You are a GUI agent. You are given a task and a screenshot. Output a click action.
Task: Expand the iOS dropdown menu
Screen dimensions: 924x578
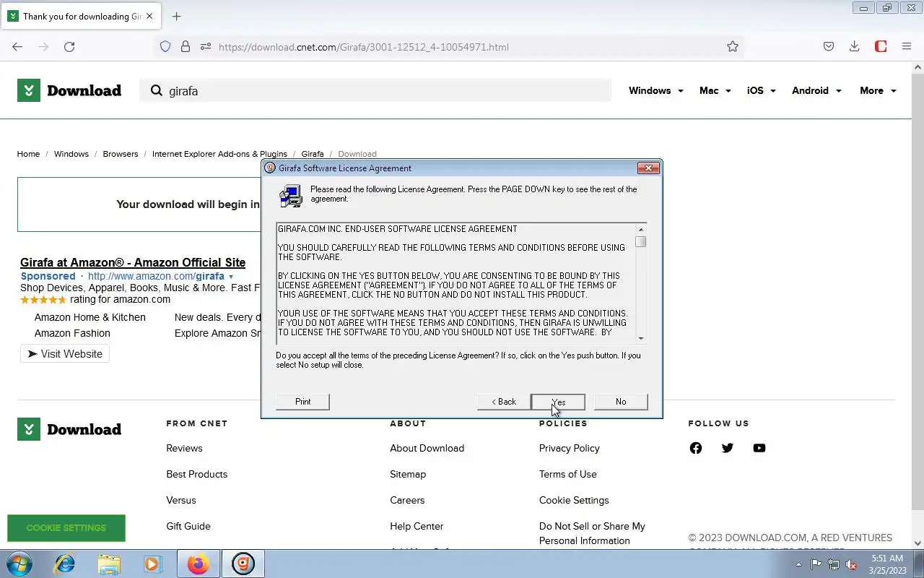pyautogui.click(x=761, y=90)
